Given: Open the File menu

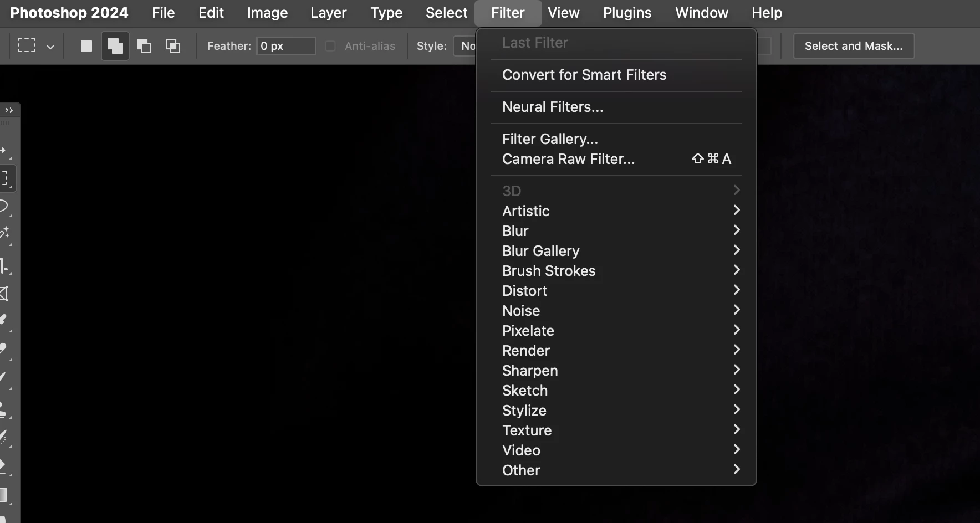Looking at the screenshot, I should click(x=164, y=13).
